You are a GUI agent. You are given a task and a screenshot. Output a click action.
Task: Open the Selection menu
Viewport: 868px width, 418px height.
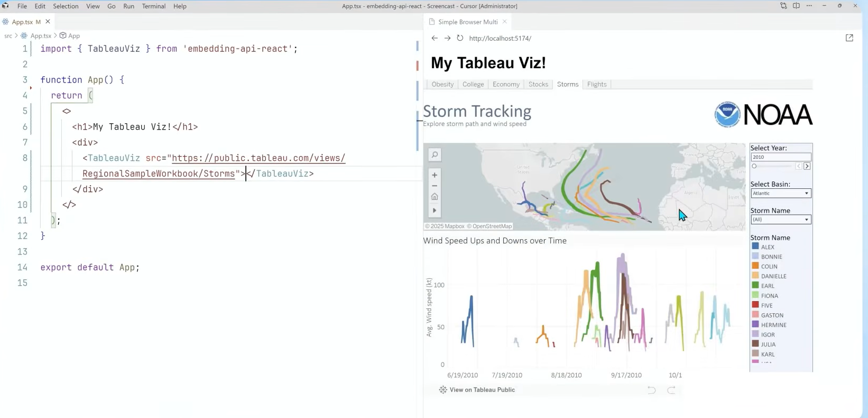(66, 6)
